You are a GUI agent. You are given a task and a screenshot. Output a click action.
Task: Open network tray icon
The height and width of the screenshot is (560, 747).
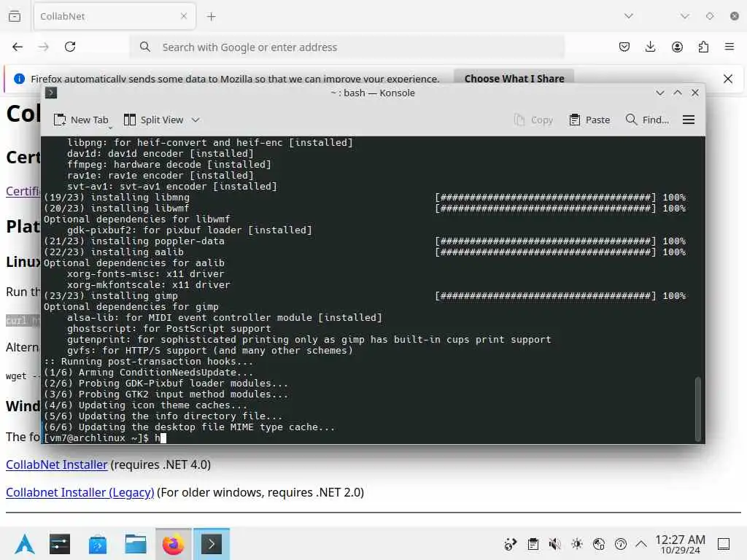599,544
